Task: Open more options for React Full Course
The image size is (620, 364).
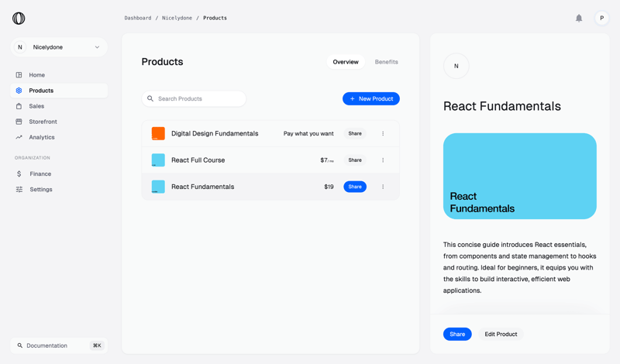Action: click(383, 160)
